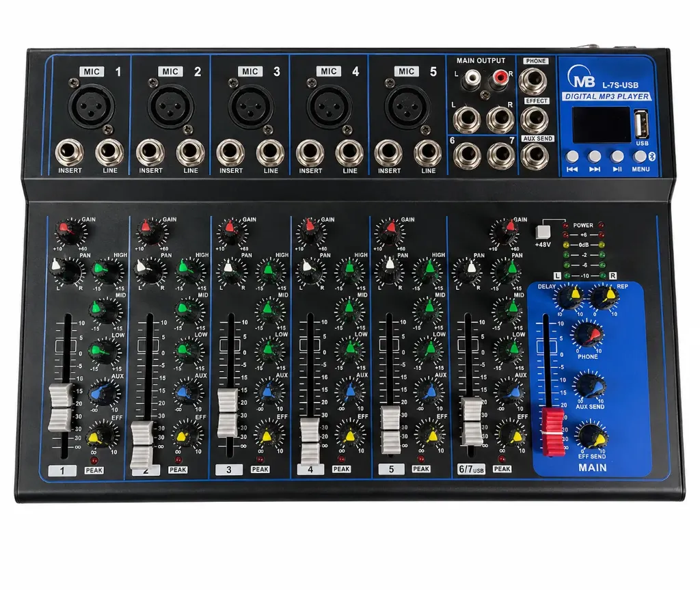Click the Bluetooth symbol beside MENU button
Screen dimensions: 700x590
coord(653,156)
